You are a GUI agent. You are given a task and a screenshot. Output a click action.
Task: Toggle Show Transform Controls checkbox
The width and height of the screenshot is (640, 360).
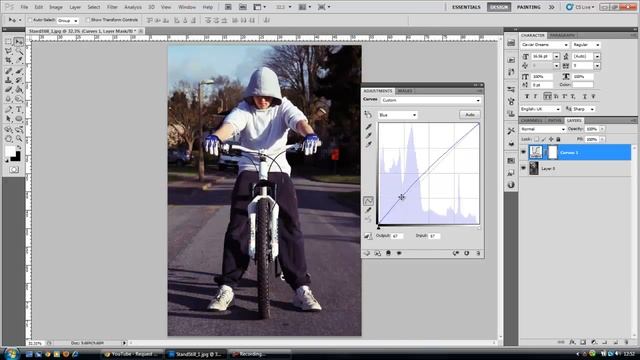point(88,20)
